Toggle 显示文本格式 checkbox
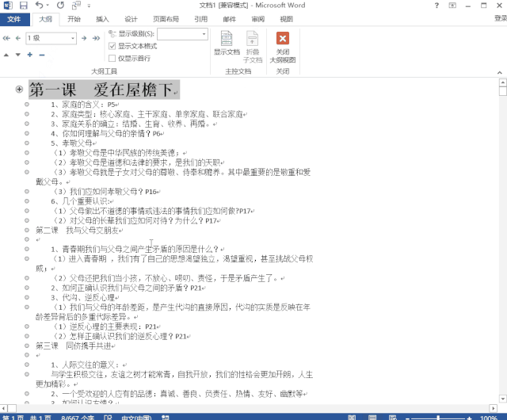The height and width of the screenshot is (420, 507). point(112,46)
